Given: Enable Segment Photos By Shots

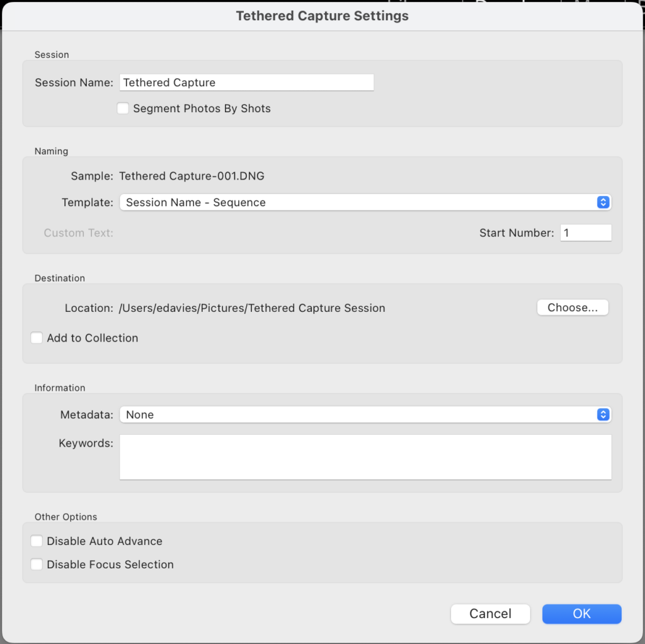Looking at the screenshot, I should click(x=123, y=108).
